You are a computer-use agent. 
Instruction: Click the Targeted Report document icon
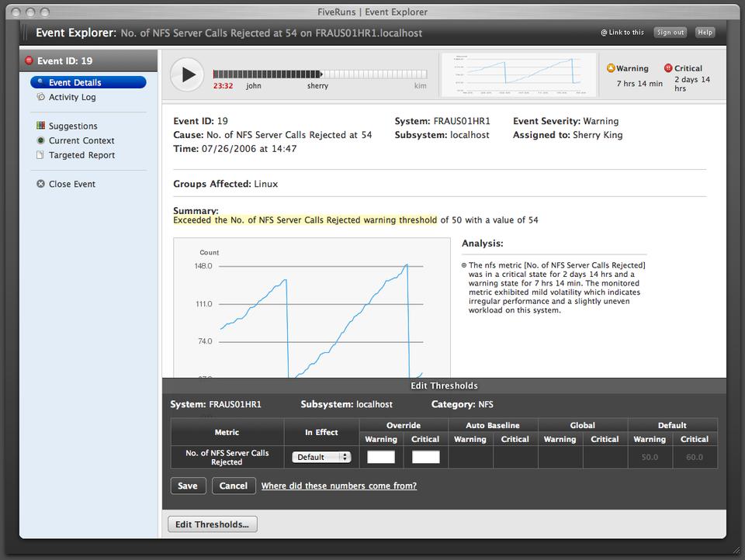(x=41, y=155)
